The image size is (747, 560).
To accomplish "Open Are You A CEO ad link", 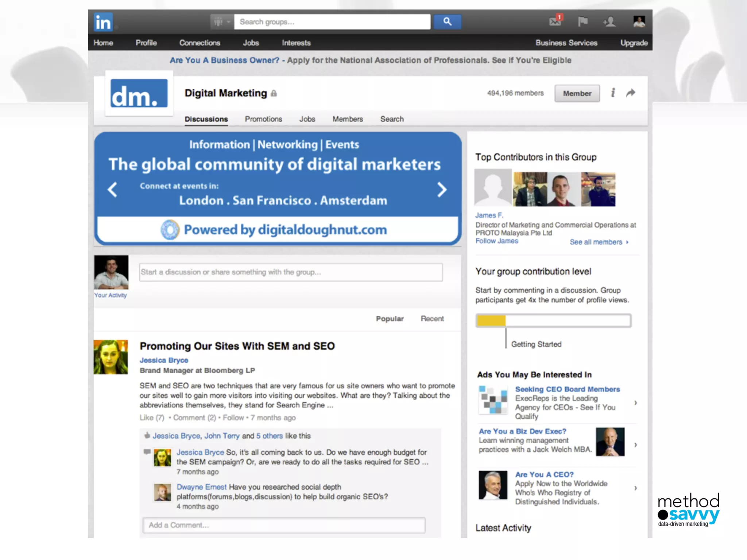I will 544,474.
